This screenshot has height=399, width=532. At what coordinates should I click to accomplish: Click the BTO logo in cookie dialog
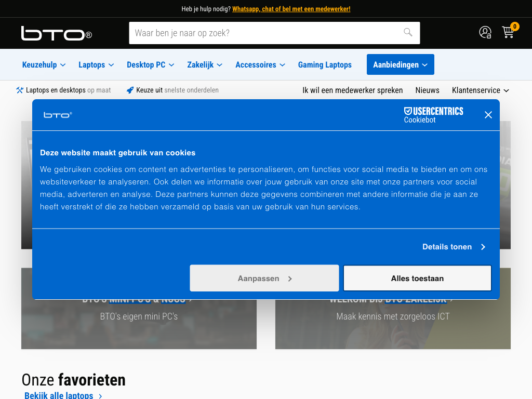pos(58,115)
